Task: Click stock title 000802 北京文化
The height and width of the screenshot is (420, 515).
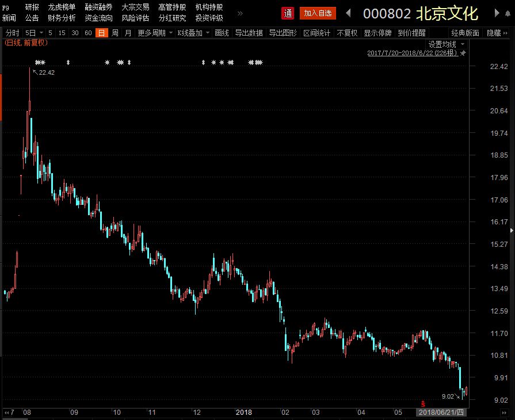Action: tap(421, 13)
